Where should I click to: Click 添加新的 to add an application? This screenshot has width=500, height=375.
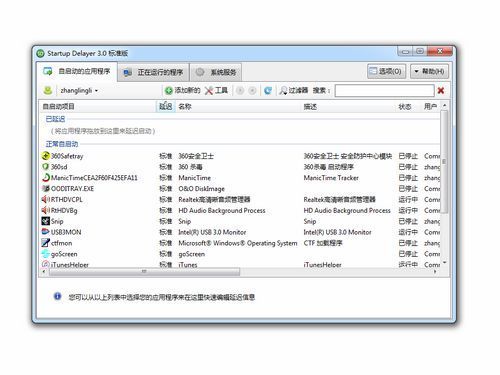[182, 90]
